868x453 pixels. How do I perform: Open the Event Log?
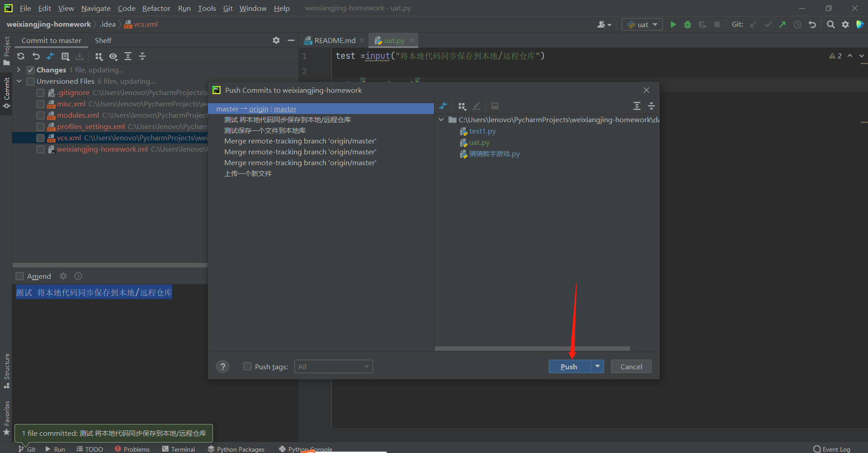[x=832, y=449]
